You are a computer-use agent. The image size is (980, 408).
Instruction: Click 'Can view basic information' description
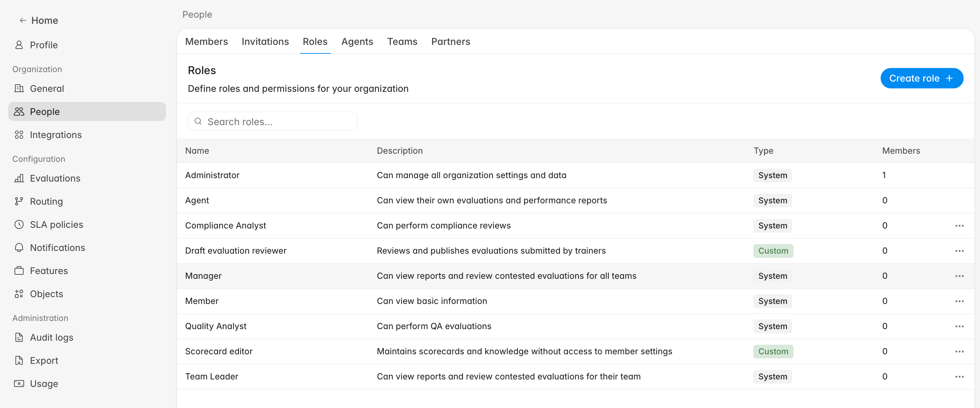point(431,301)
